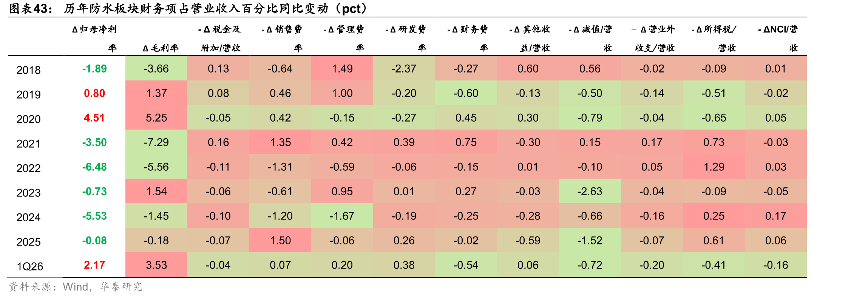The width and height of the screenshot is (868, 298).
Task: Select the 2019 financial expense cell -0.60
Action: tap(466, 93)
